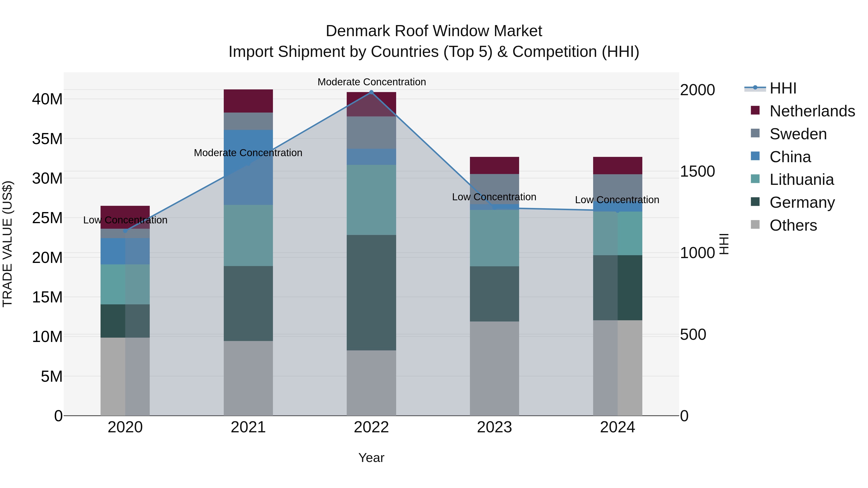Click the 2021 China bar segment
Viewport: 868px width, 488px height.
(248, 167)
